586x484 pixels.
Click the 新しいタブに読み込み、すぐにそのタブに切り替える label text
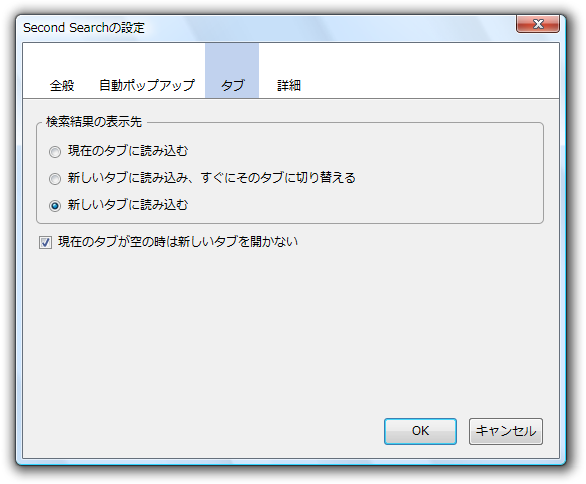pos(212,178)
